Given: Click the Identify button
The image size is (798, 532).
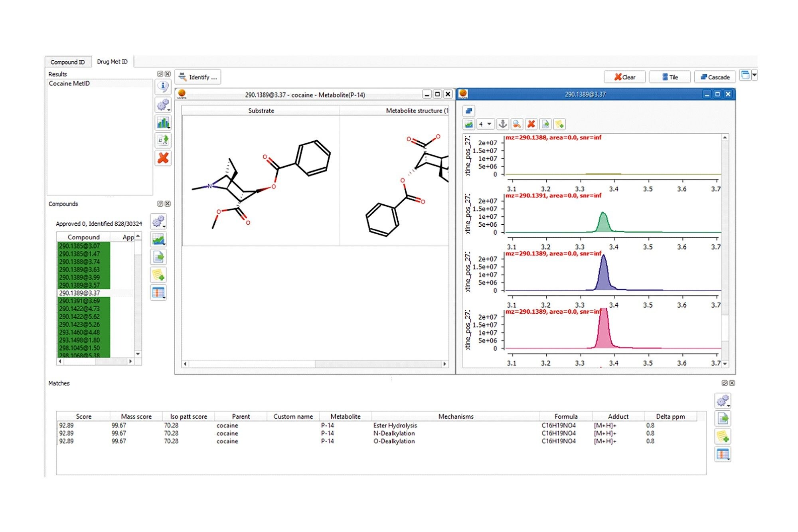Looking at the screenshot, I should (x=198, y=77).
